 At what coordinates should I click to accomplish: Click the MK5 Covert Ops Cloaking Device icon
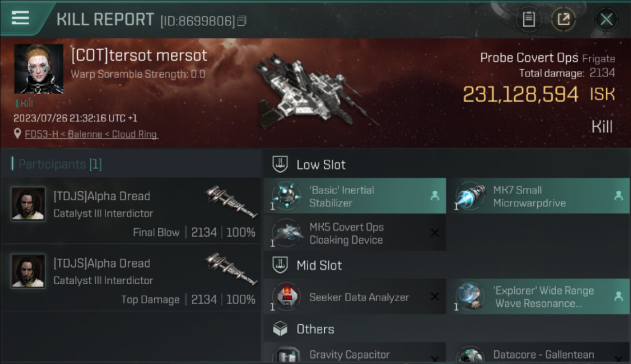click(287, 233)
